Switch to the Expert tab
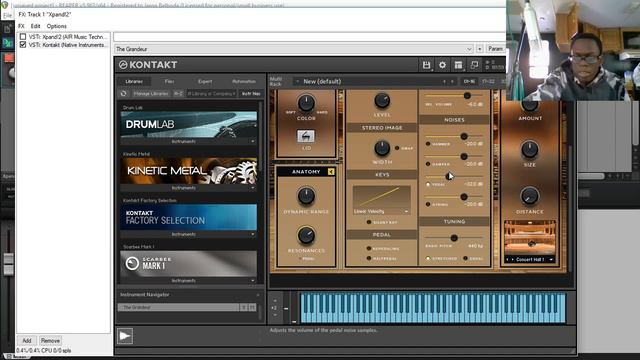 click(205, 82)
